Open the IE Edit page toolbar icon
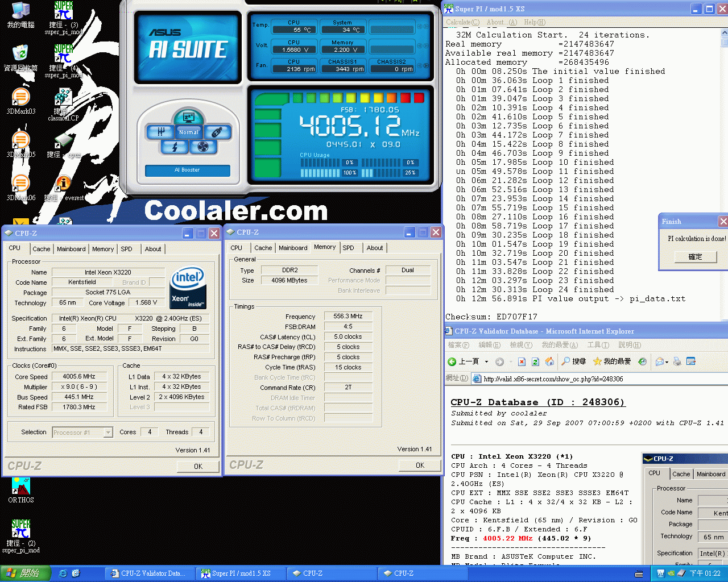The width and height of the screenshot is (728, 582). 691,361
